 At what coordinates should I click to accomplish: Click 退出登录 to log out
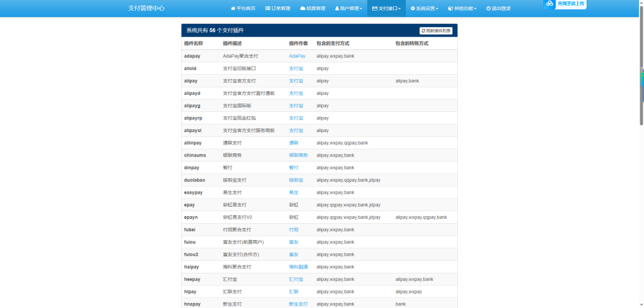(498, 8)
